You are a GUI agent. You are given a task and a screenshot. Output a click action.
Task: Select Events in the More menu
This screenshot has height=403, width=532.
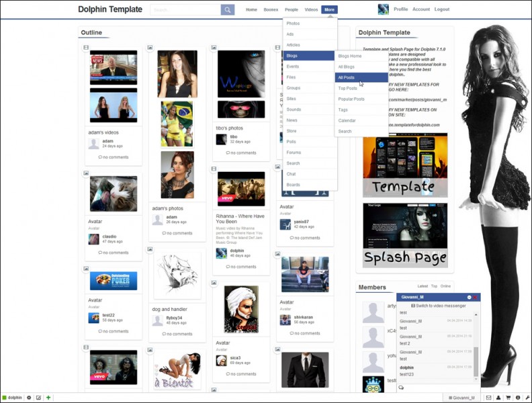(x=310, y=66)
